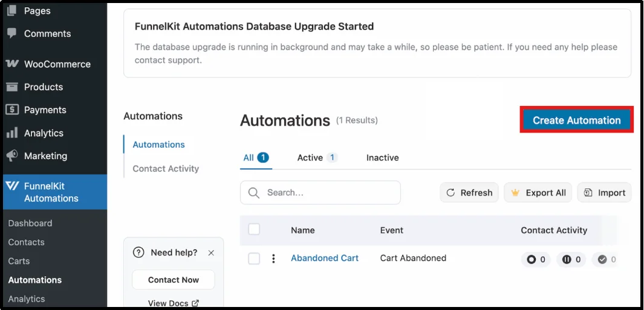Click the Create Automation button
644x310 pixels.
tap(577, 120)
